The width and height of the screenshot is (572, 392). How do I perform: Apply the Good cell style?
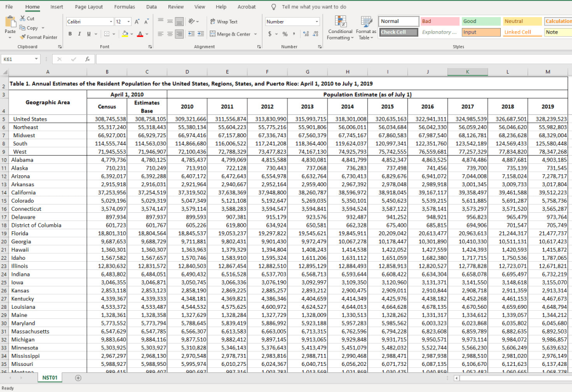[481, 21]
